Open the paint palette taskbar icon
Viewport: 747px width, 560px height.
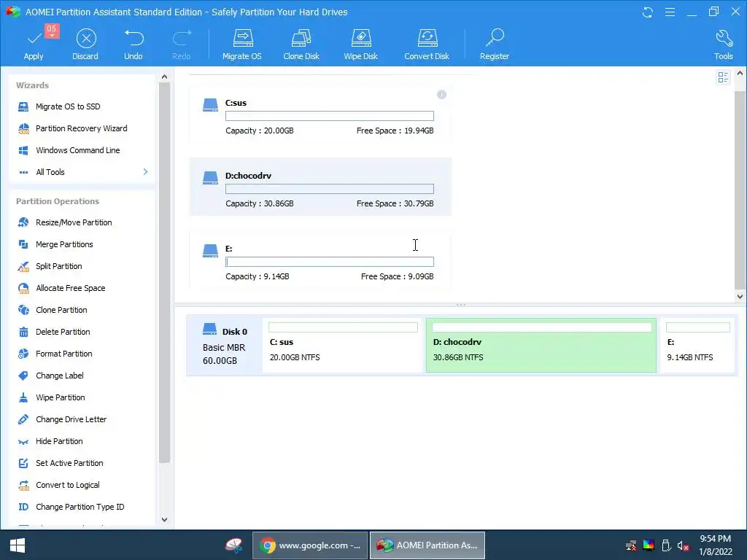click(x=234, y=545)
